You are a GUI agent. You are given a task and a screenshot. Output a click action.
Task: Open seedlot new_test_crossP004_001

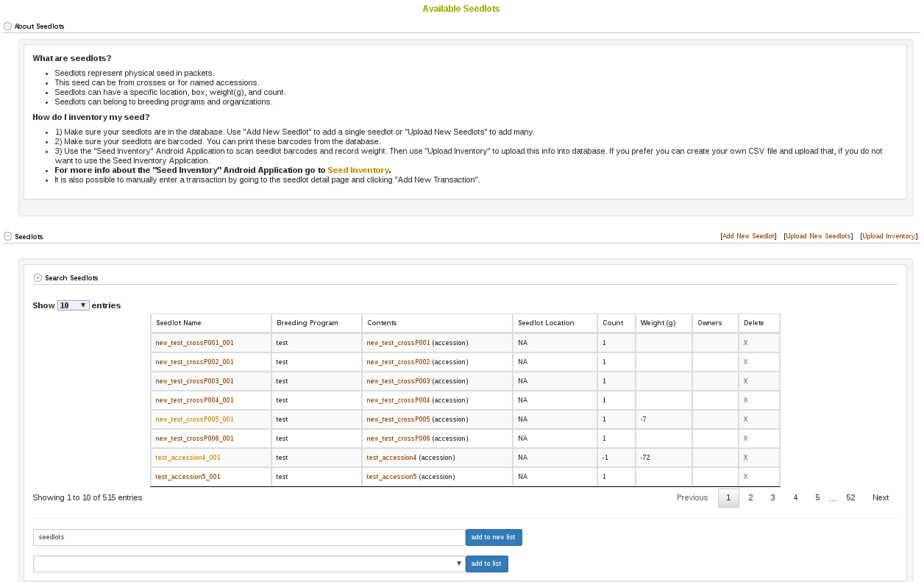[194, 400]
